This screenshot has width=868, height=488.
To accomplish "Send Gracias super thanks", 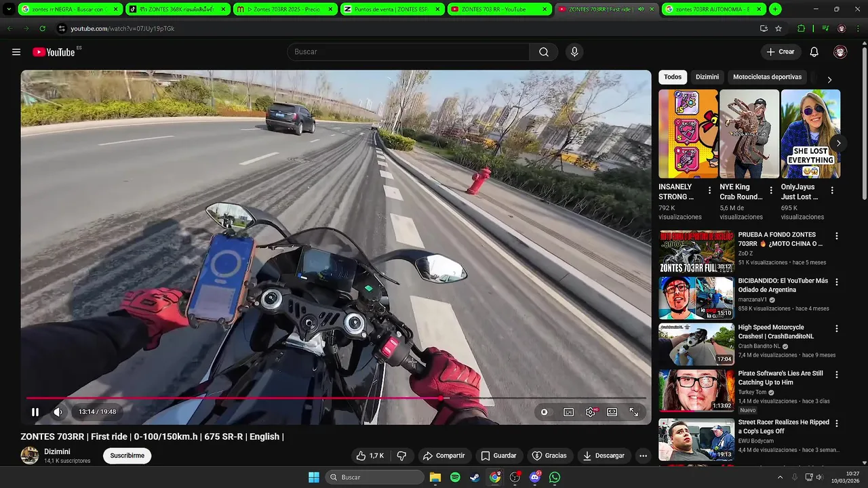I will (x=549, y=455).
